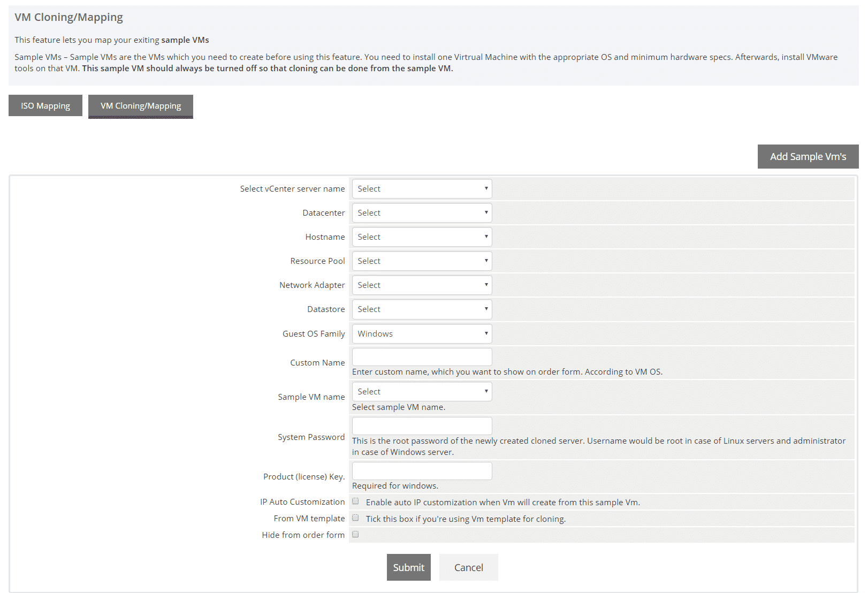Click into the System Password field
868x593 pixels.
tap(422, 426)
